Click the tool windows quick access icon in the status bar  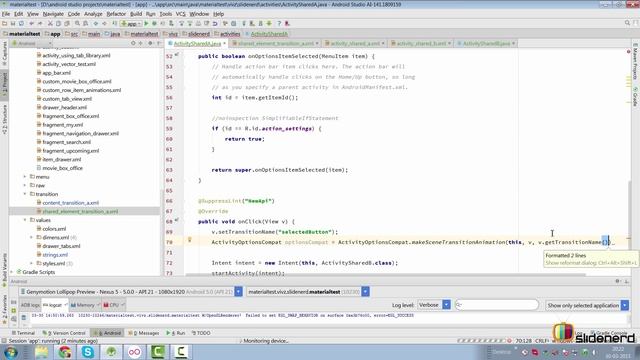coord(4,341)
